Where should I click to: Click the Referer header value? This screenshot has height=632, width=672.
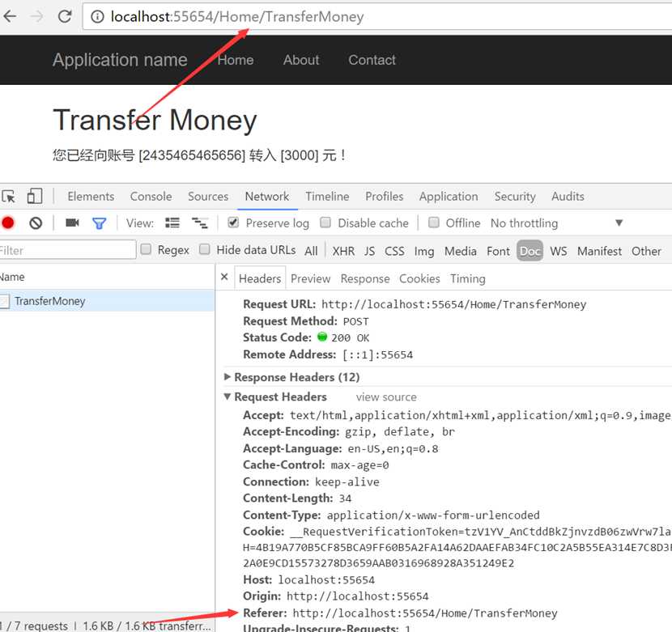[425, 613]
